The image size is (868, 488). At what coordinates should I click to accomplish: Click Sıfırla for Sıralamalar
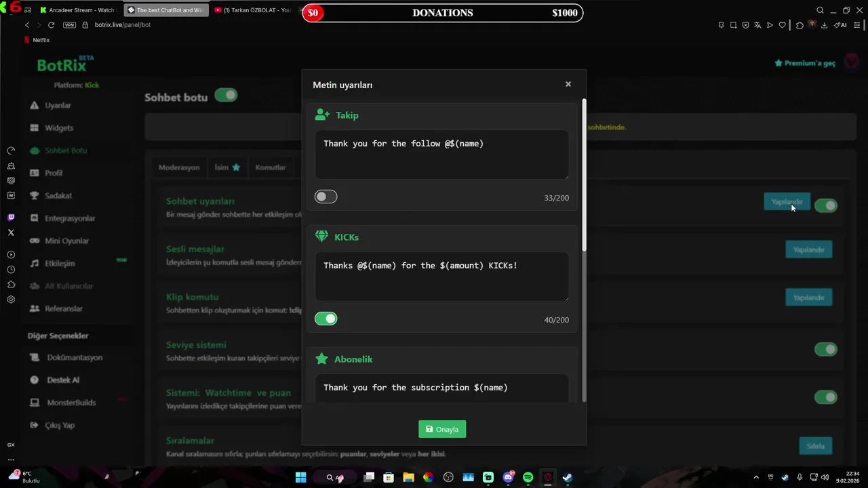pyautogui.click(x=815, y=446)
